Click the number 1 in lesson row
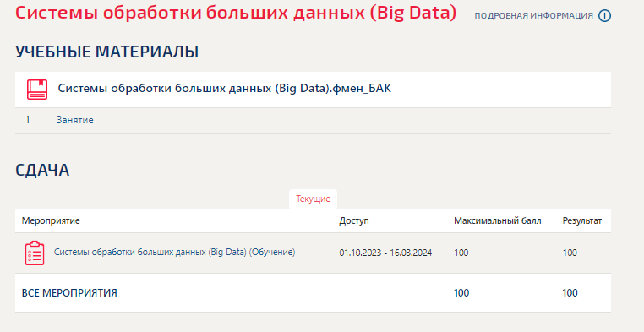 click(x=28, y=120)
